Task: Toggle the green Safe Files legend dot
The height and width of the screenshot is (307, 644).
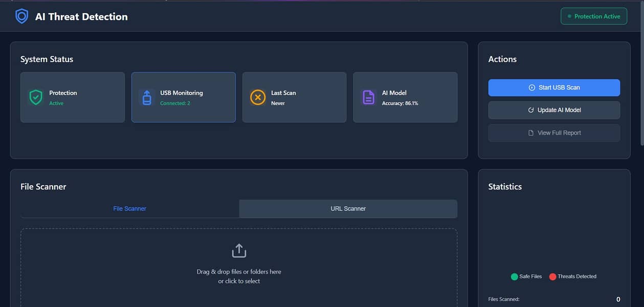Action: click(514, 277)
